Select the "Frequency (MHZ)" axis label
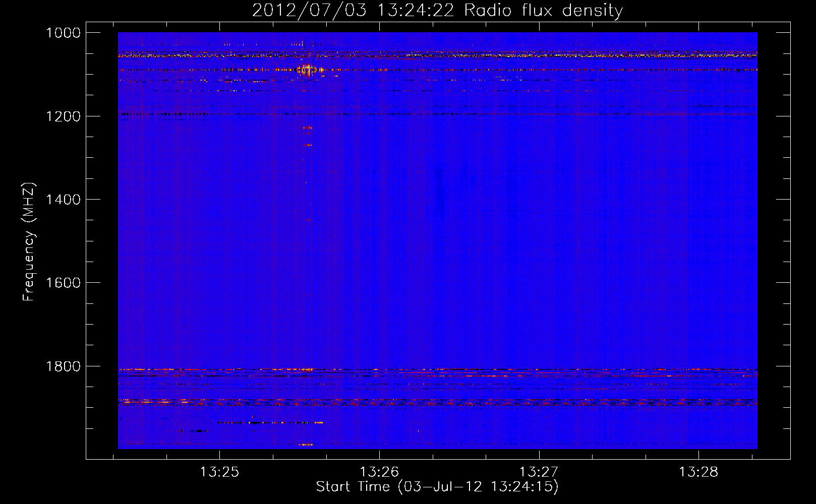816x504 pixels. click(29, 242)
